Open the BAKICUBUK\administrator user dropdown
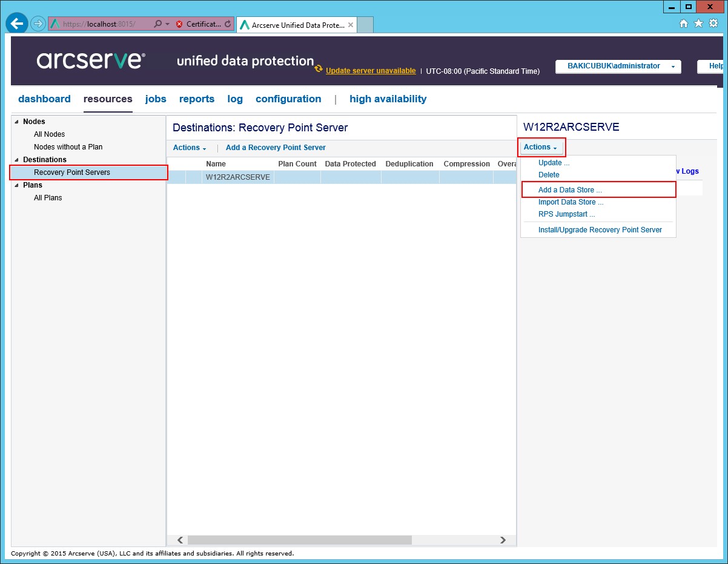The height and width of the screenshot is (564, 728). (x=618, y=67)
